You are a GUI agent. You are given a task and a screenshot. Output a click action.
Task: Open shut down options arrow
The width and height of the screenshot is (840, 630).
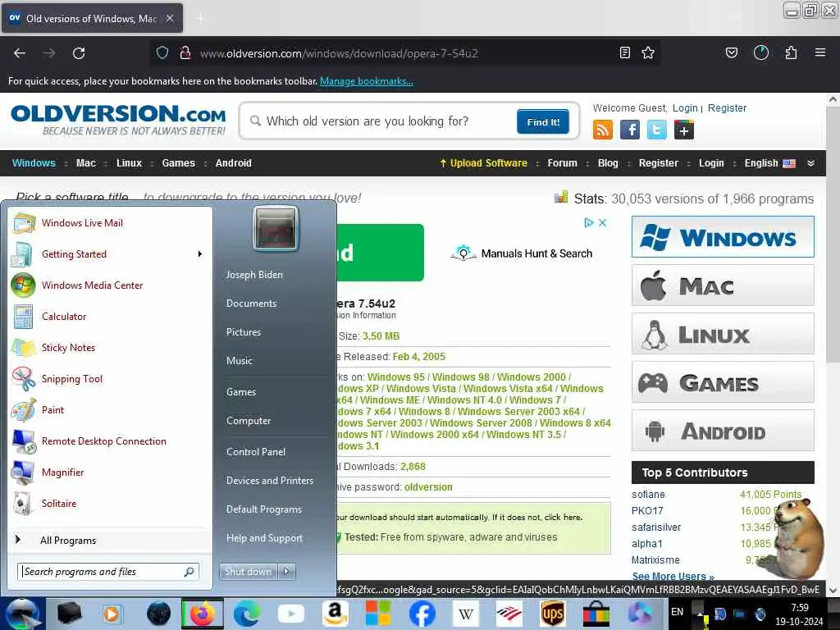[x=286, y=572]
